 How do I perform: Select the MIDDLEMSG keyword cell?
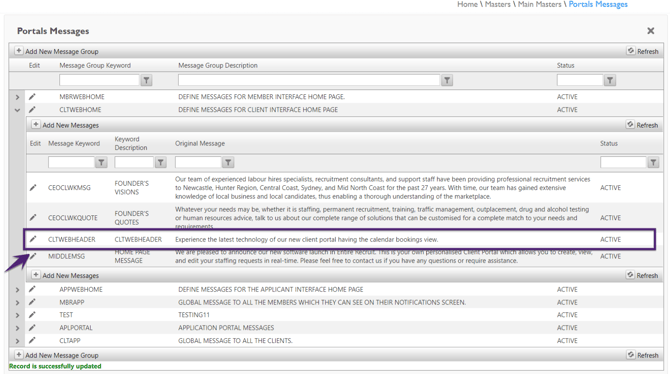point(67,256)
